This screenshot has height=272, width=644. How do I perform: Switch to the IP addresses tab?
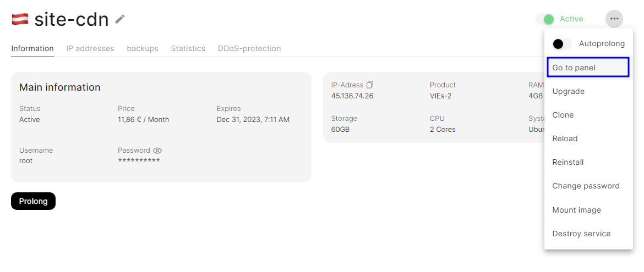tap(90, 48)
